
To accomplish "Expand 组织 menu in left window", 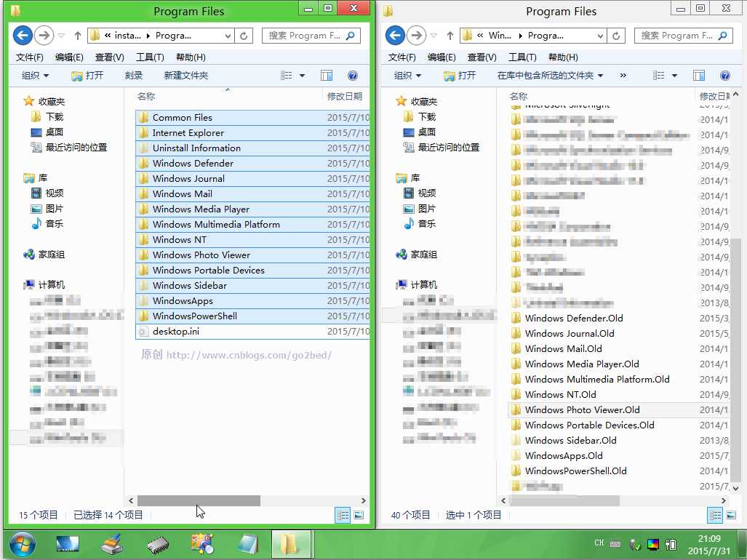I will coord(36,75).
